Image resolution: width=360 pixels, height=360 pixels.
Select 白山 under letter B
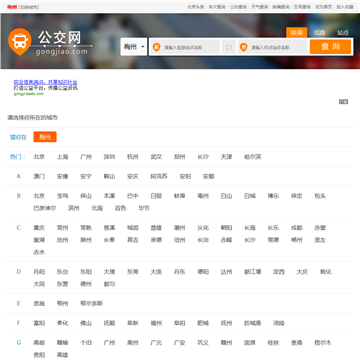[x=226, y=196]
